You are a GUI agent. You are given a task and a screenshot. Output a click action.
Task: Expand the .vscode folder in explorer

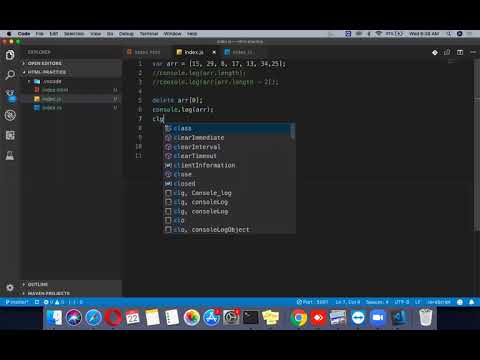tap(71, 81)
